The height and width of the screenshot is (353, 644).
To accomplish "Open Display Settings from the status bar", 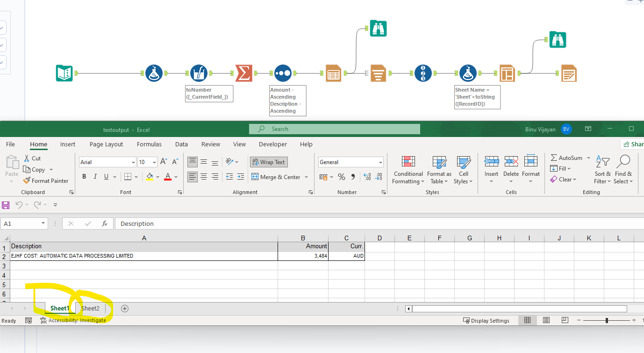I will click(x=487, y=320).
